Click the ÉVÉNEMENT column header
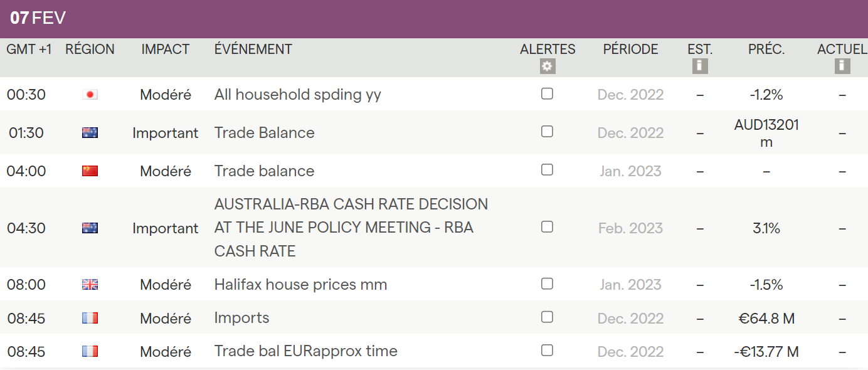 [x=253, y=50]
